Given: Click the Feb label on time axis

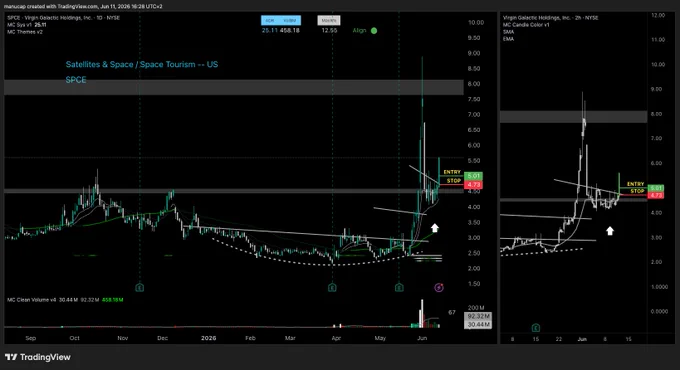Looking at the screenshot, I should (250, 338).
